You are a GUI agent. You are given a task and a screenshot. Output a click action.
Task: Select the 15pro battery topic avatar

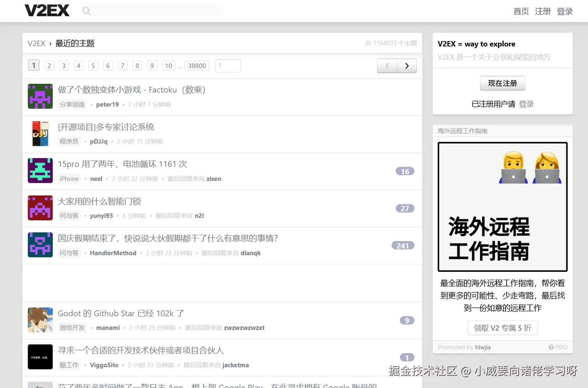[40, 171]
